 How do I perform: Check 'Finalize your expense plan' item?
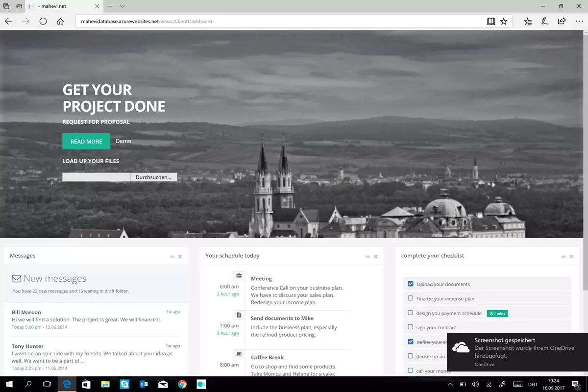coord(411,298)
